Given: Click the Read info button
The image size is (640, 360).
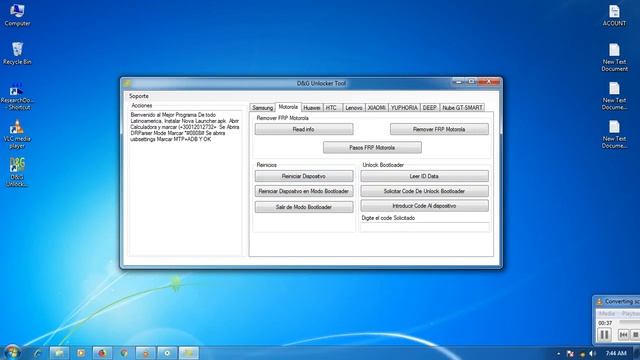Looking at the screenshot, I should click(304, 129).
